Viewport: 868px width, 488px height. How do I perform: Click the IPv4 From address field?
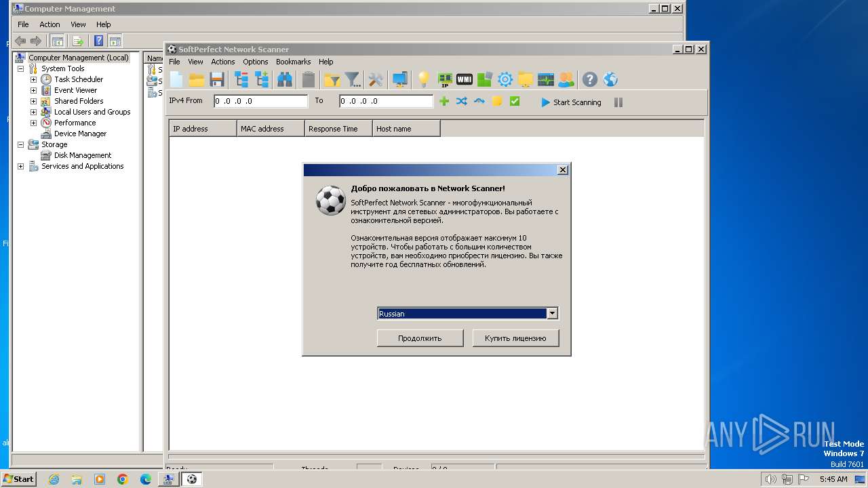pos(260,101)
